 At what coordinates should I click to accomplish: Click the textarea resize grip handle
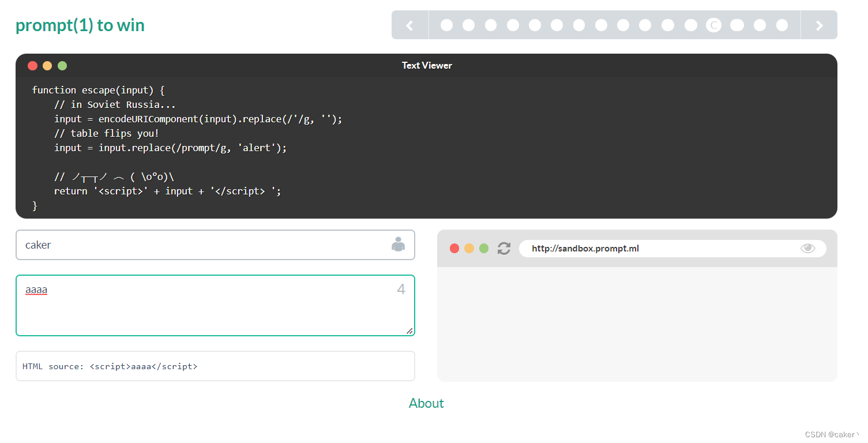coord(409,331)
